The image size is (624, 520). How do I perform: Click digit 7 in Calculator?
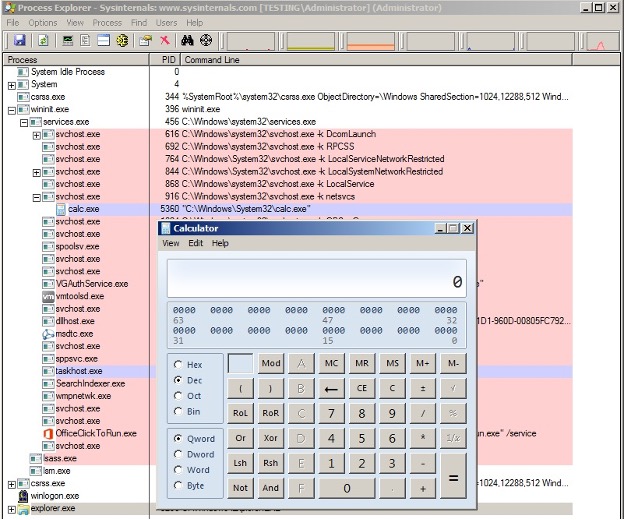tap(332, 413)
